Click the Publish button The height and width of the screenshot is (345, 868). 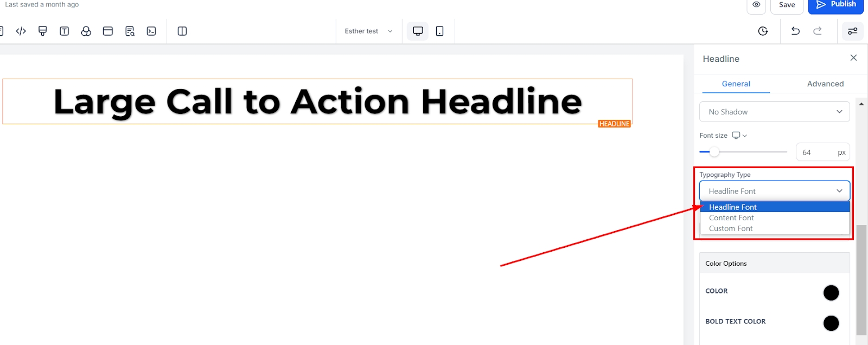(x=835, y=5)
